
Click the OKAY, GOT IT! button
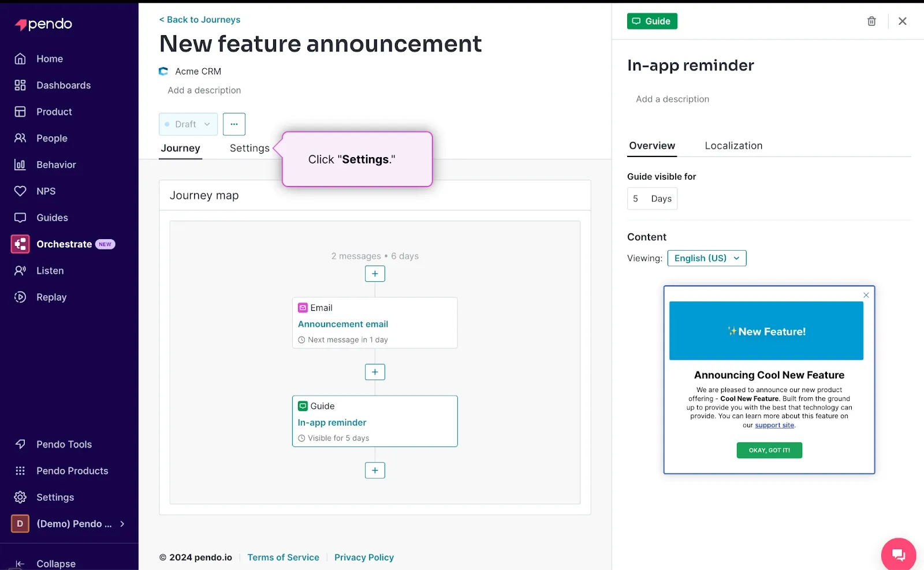769,450
